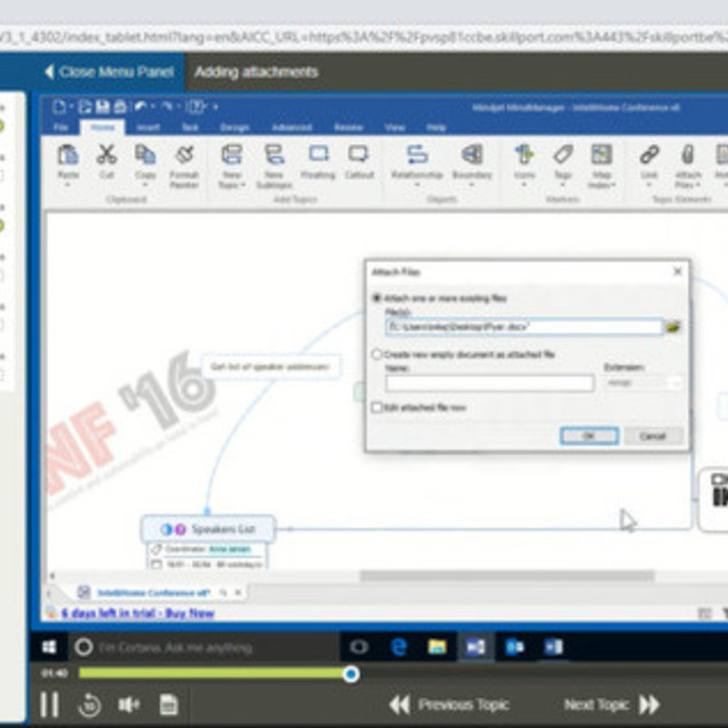This screenshot has height=728, width=728.
Task: Click the New document icon in quick access
Action: (59, 106)
